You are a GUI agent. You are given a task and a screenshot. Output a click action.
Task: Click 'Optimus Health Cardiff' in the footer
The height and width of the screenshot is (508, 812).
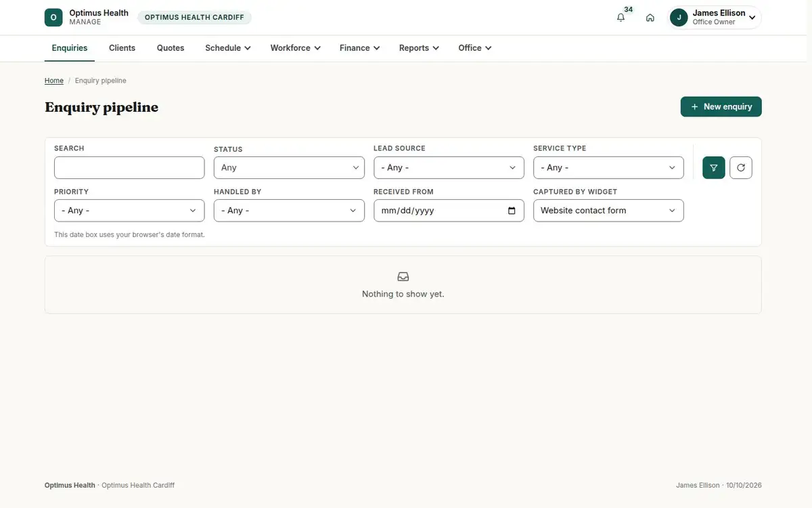point(138,485)
